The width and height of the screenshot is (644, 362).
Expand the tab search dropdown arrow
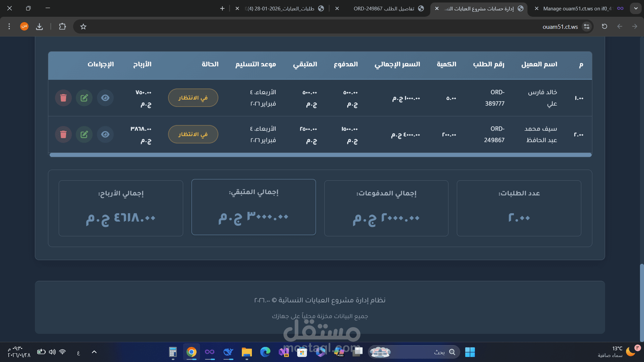coord(636,8)
